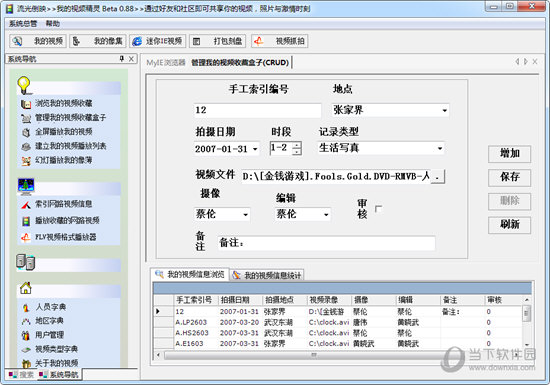Click 索引网路视频信息 icon
Viewport: 550px width, 385px height.
pos(26,204)
